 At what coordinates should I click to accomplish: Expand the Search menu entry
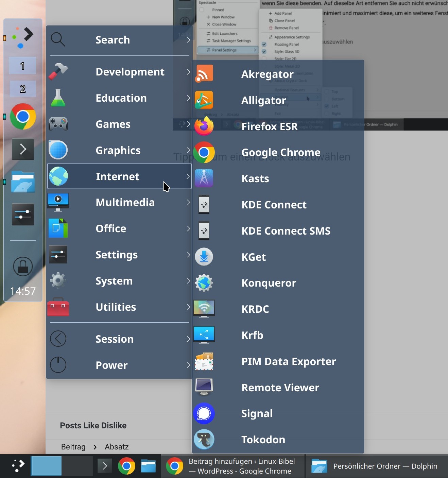pos(119,40)
